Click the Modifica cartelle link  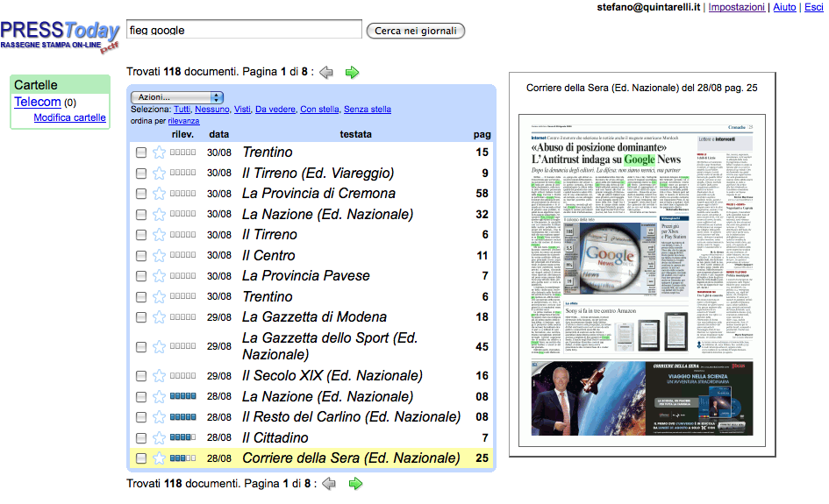[x=69, y=117]
